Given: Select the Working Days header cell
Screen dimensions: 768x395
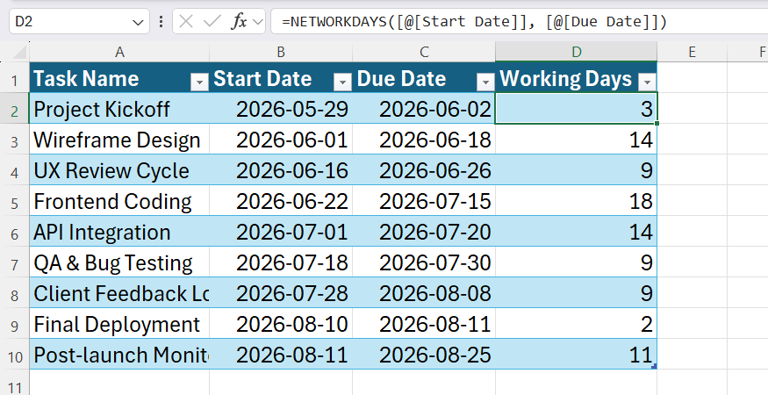Looking at the screenshot, I should coord(576,78).
